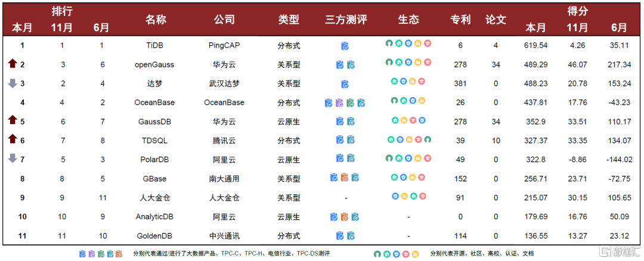Click the legend text 分别代表开源、社区、高校、认证、文档
644x261 pixels.
point(482,254)
